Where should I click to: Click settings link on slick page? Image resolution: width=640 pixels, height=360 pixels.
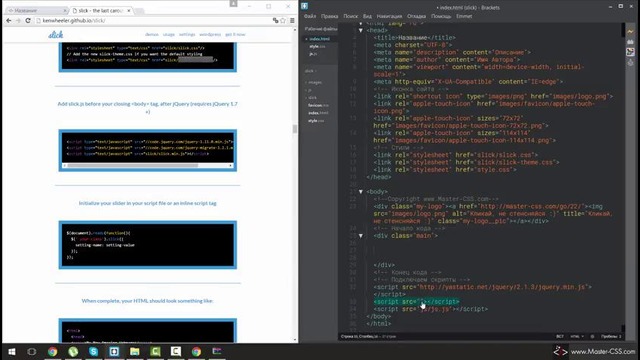(187, 35)
